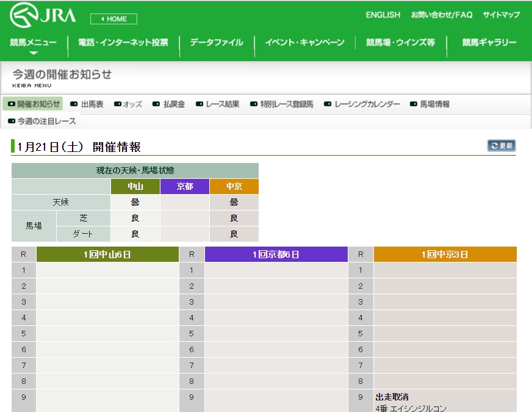Click the bullet icon beside レース結果

click(x=199, y=104)
